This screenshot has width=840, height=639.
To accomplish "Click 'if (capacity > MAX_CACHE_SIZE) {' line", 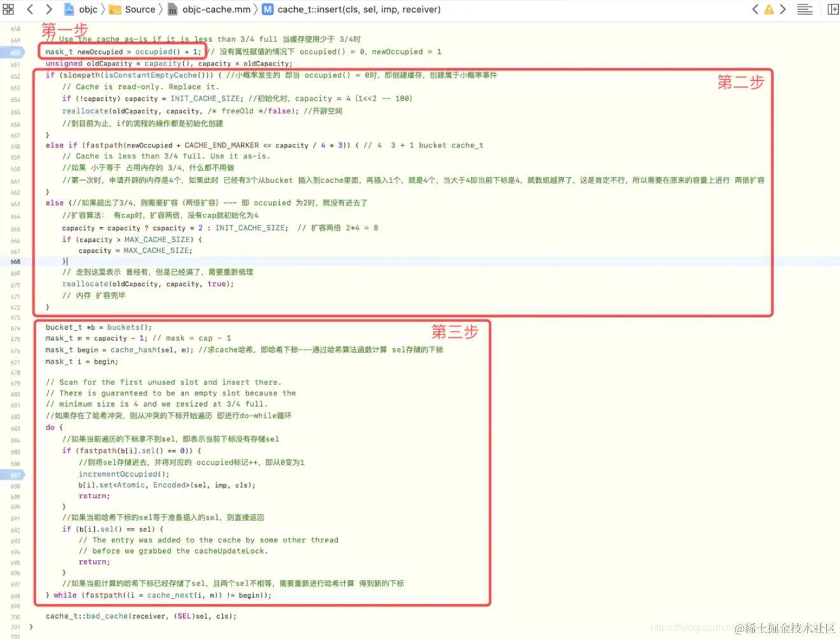I will (x=132, y=239).
